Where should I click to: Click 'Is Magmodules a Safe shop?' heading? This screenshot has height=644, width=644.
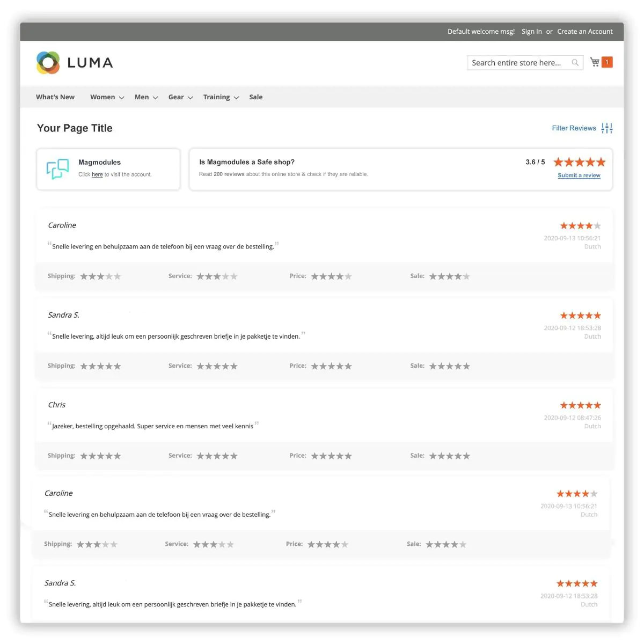pos(247,162)
